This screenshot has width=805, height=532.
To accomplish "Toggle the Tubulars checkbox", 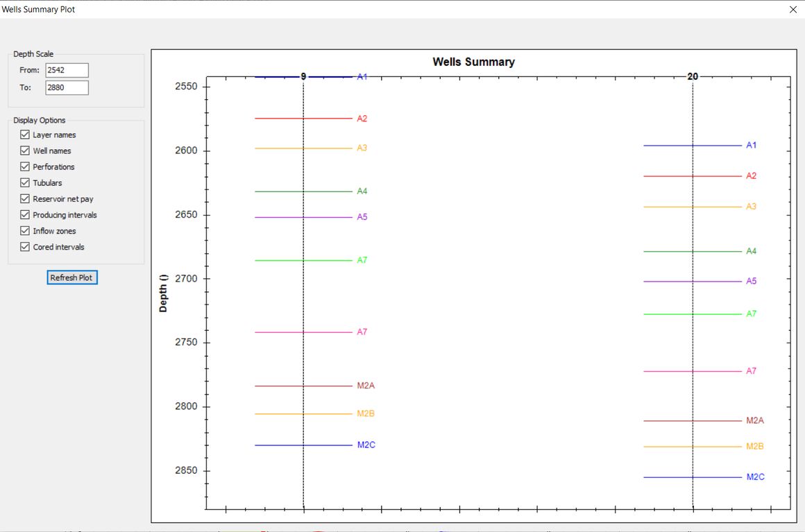I will click(25, 183).
